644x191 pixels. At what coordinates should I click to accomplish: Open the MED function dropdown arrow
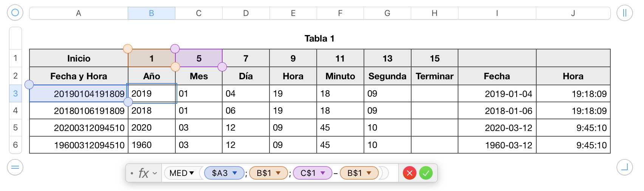coord(192,173)
